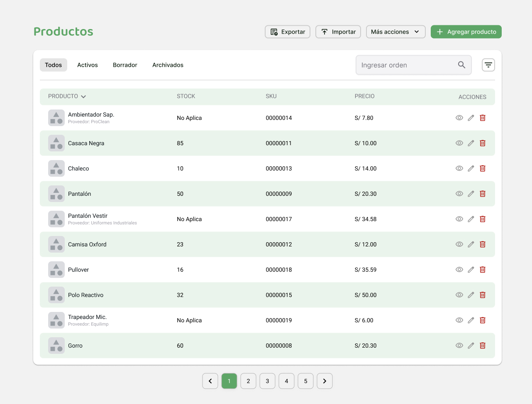
Task: Edit Camisa Oxford using pencil icon
Action: click(471, 244)
